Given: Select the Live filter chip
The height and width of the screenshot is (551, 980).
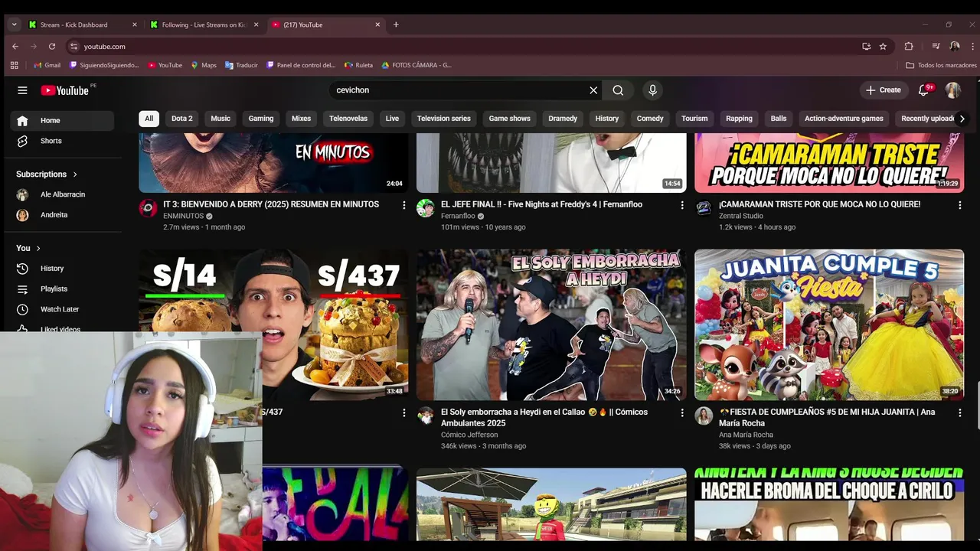Looking at the screenshot, I should pos(392,119).
